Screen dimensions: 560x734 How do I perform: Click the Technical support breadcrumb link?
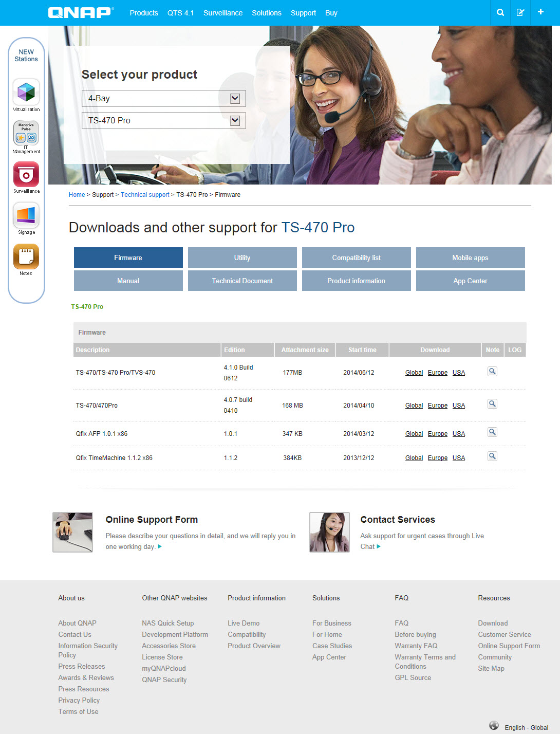(145, 195)
